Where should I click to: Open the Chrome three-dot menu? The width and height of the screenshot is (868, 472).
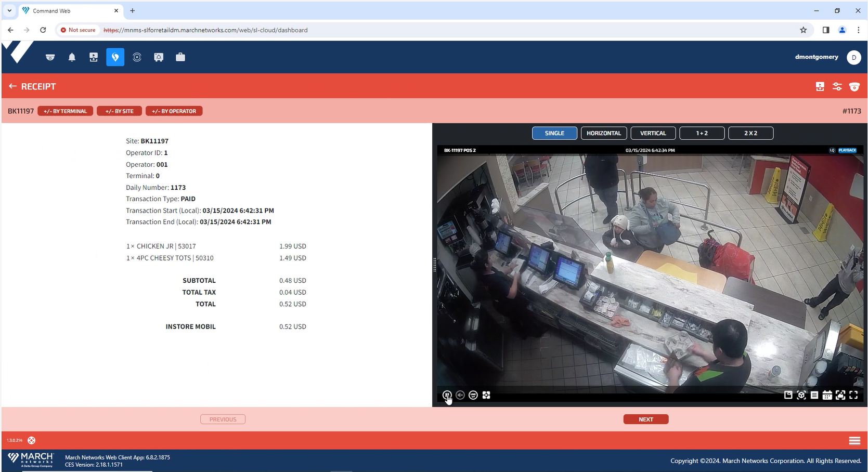(858, 30)
